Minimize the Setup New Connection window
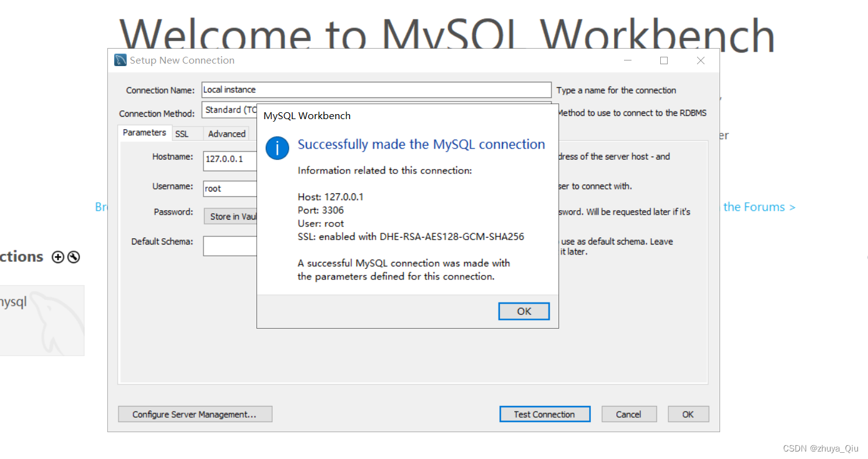Screen dimensions: 868x459 [x=628, y=60]
